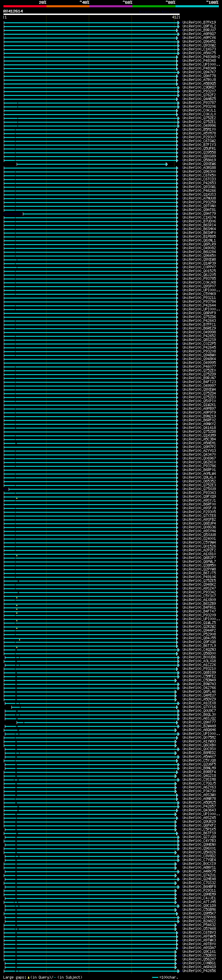
Task: Click the orange ~40% identity legend segment
Action: click(x=68, y=6)
